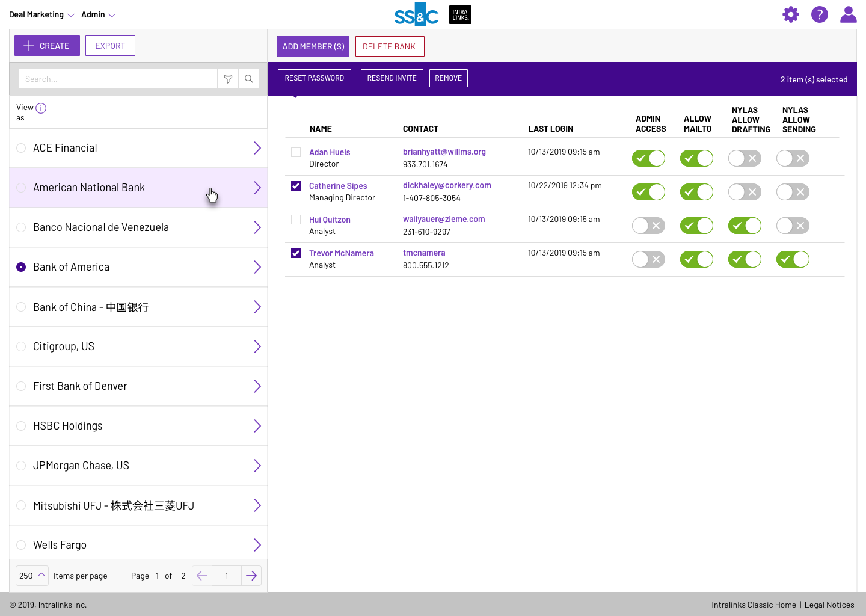The width and height of the screenshot is (866, 616).
Task: Enable Admin Access for Hui Quitzon
Action: point(648,226)
